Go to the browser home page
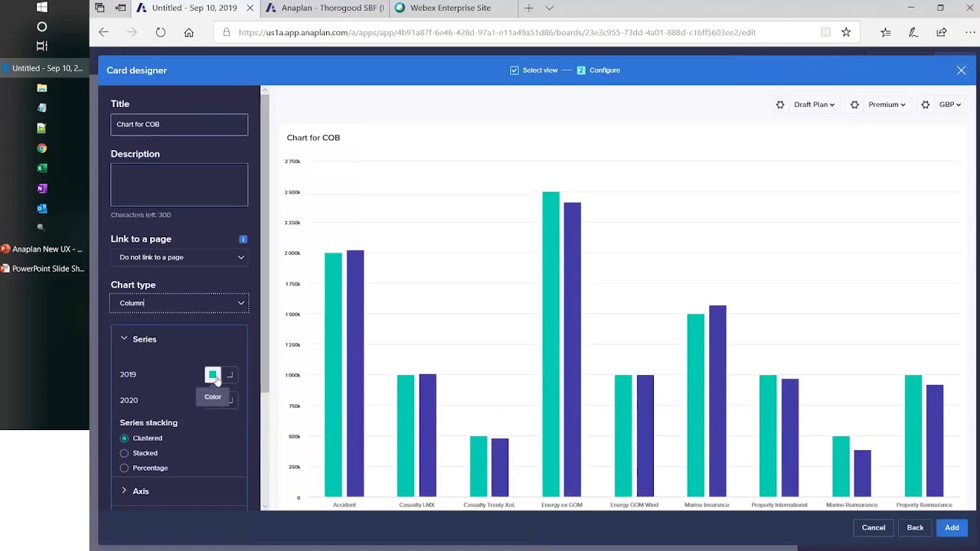This screenshot has width=980, height=551. [x=188, y=32]
